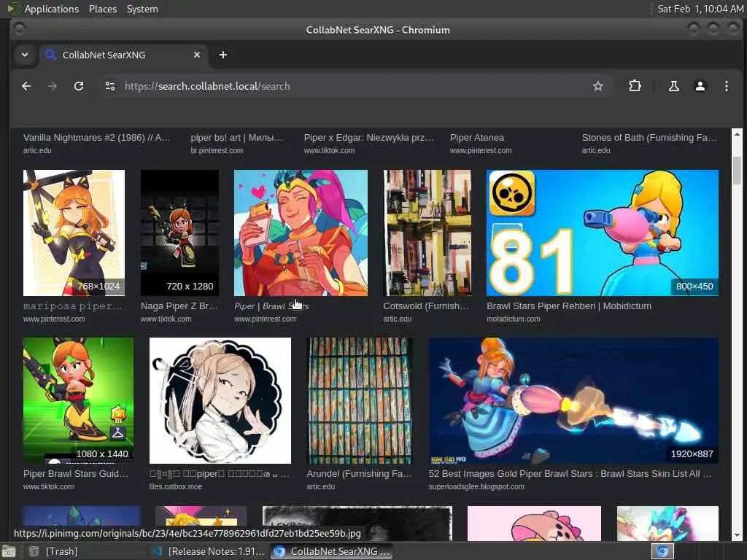Click the scrollbar down arrow

pyautogui.click(x=737, y=535)
